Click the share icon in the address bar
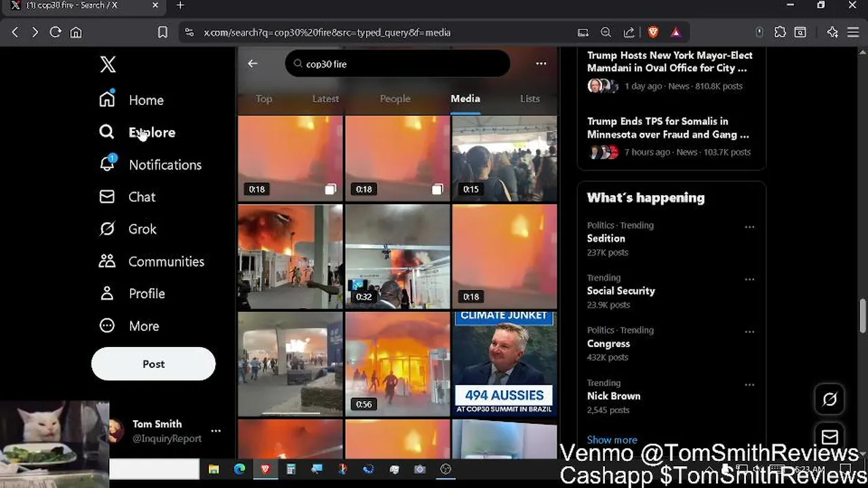Viewport: 868px width, 488px height. [x=629, y=32]
